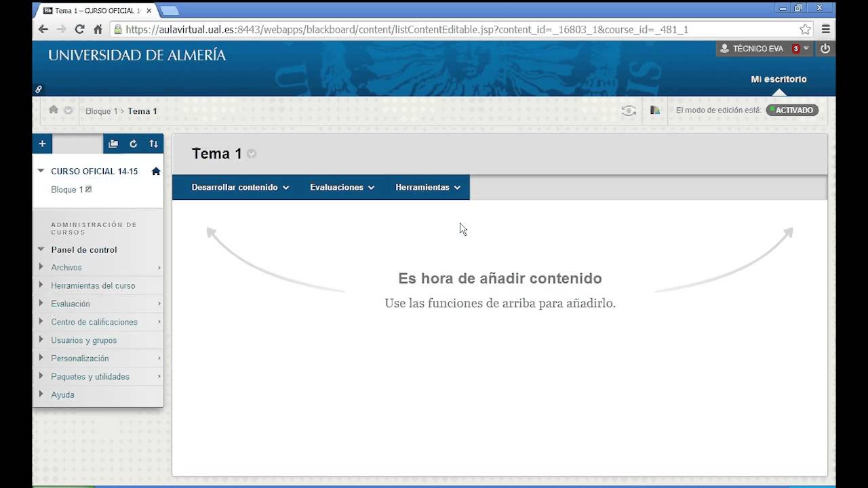The width and height of the screenshot is (868, 488).
Task: Toggle edit mode ACTIVADO switch
Action: (x=793, y=110)
